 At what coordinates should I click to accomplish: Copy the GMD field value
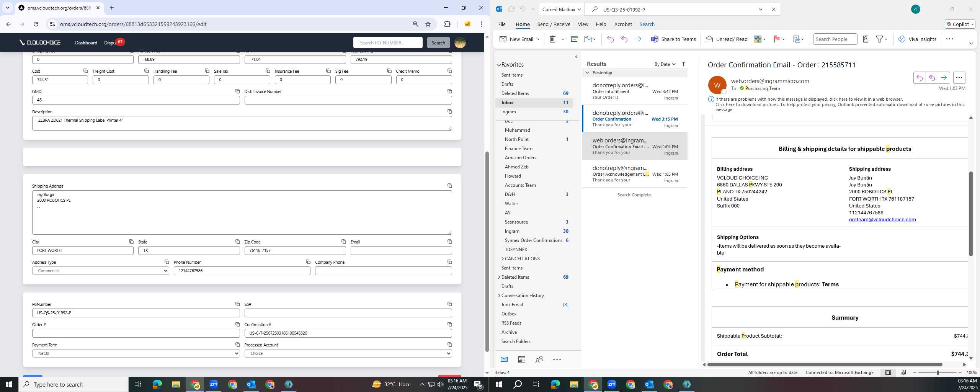click(x=237, y=91)
